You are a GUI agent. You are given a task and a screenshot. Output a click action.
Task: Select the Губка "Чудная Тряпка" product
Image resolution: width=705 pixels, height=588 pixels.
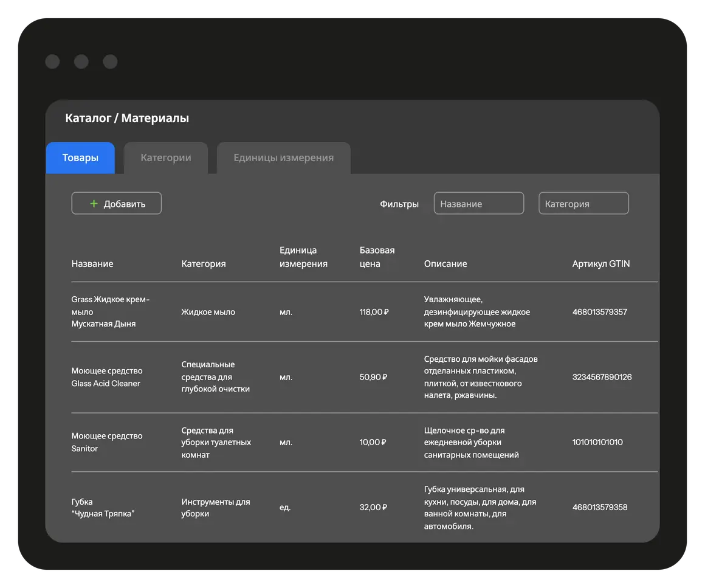[x=103, y=508]
